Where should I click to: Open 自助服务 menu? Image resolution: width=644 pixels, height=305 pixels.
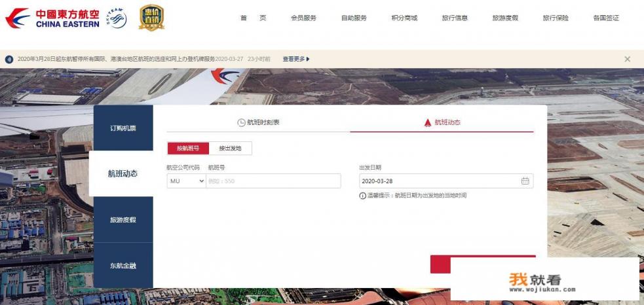[x=354, y=18]
